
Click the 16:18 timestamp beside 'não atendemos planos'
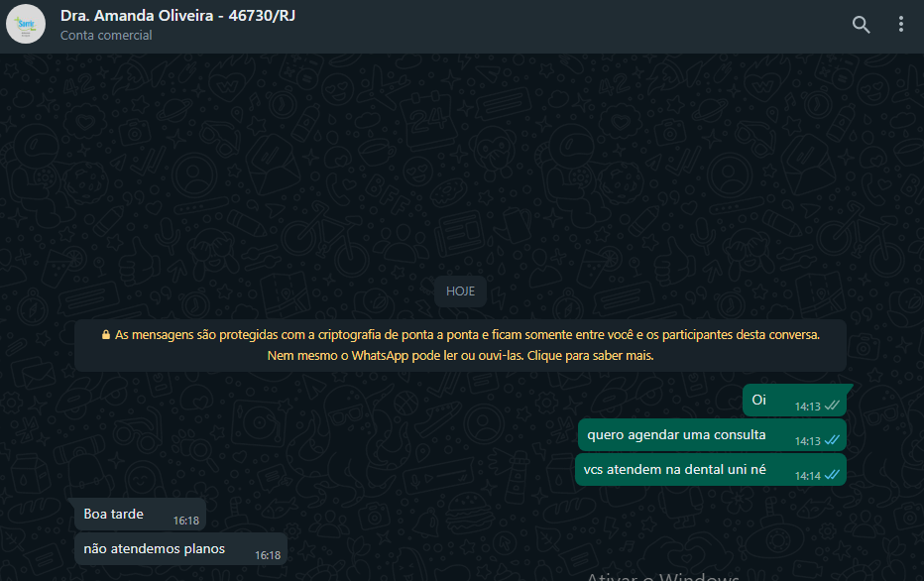tap(268, 555)
